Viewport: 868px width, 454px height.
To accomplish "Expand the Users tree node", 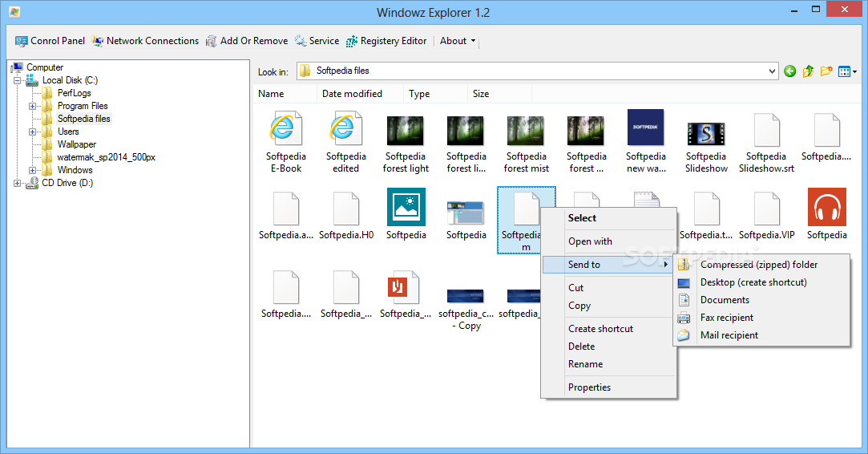I will (x=33, y=132).
